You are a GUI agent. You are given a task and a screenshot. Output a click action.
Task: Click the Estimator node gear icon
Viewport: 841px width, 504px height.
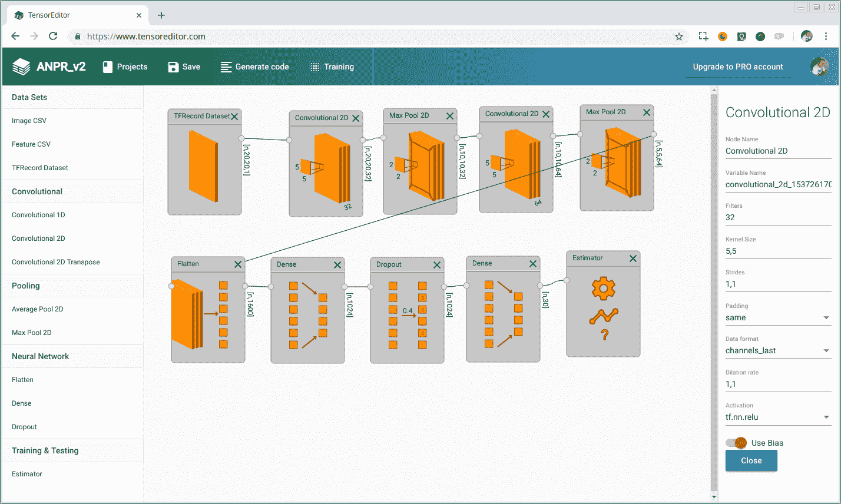pos(603,289)
